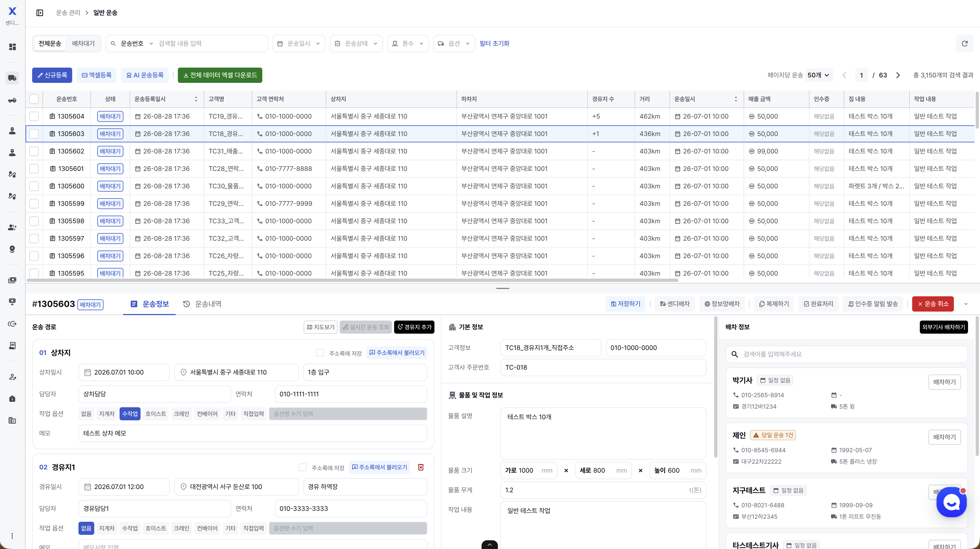Open the 옵션 filter dropdown

pyautogui.click(x=454, y=43)
